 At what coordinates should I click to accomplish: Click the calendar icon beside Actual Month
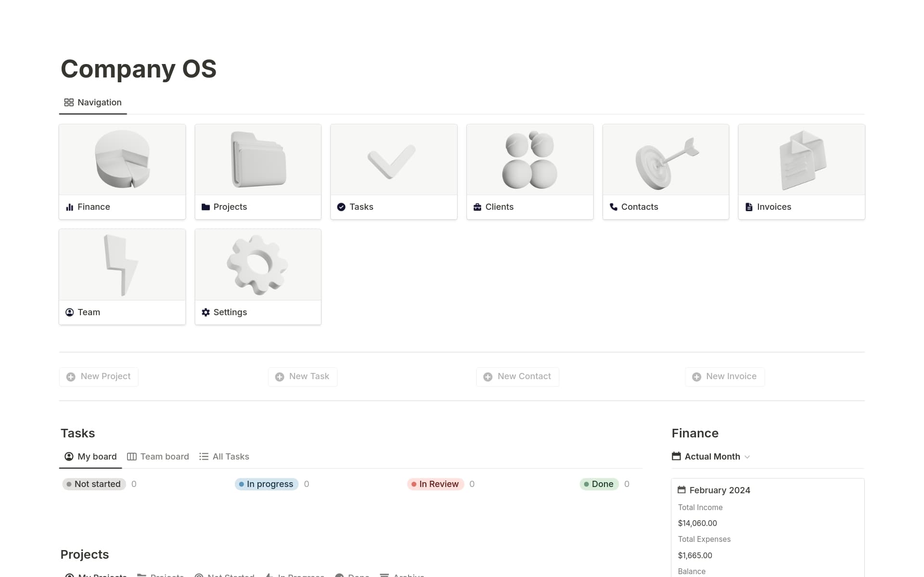(676, 456)
